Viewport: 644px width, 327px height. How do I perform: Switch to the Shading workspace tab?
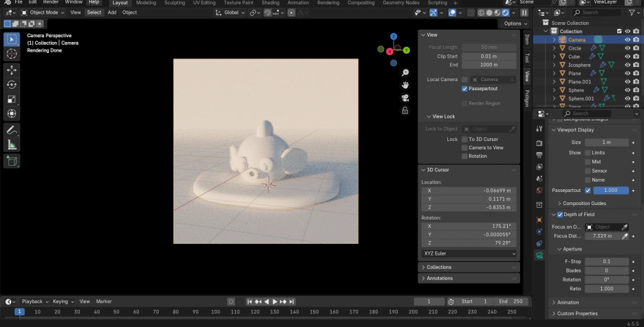click(270, 3)
